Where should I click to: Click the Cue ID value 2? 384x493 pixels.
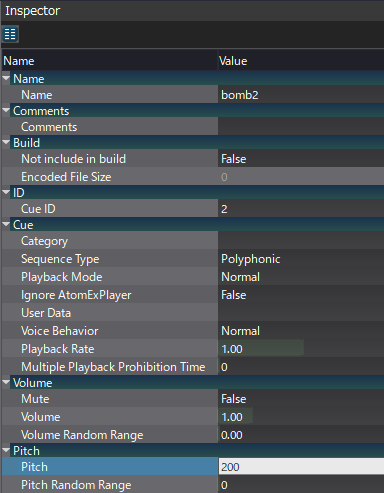tap(301, 209)
